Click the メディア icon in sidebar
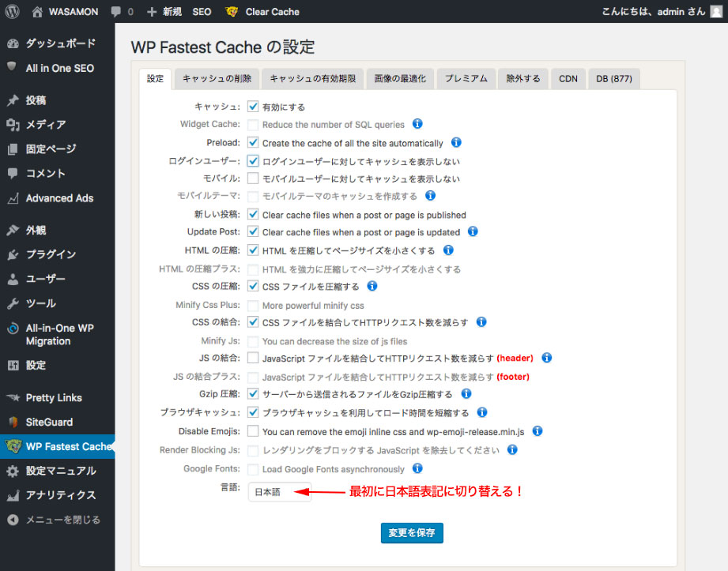Image resolution: width=728 pixels, height=571 pixels. click(13, 124)
